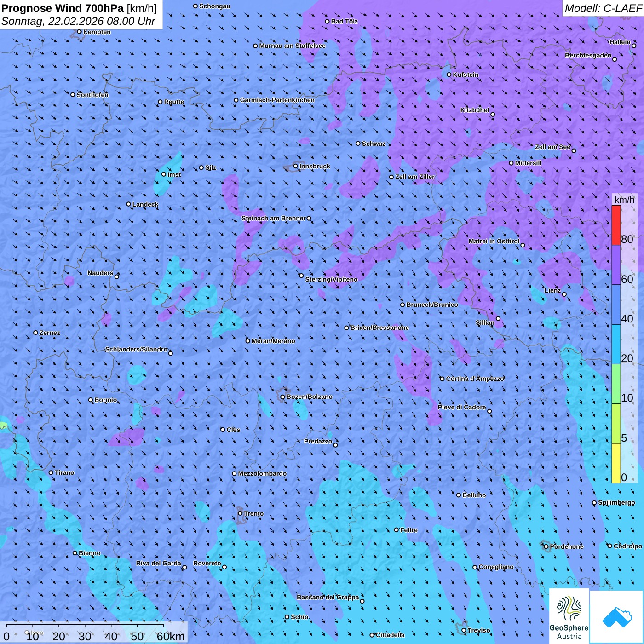
Task: Click the 'Modell: C-LAEF' label
Action: click(603, 8)
